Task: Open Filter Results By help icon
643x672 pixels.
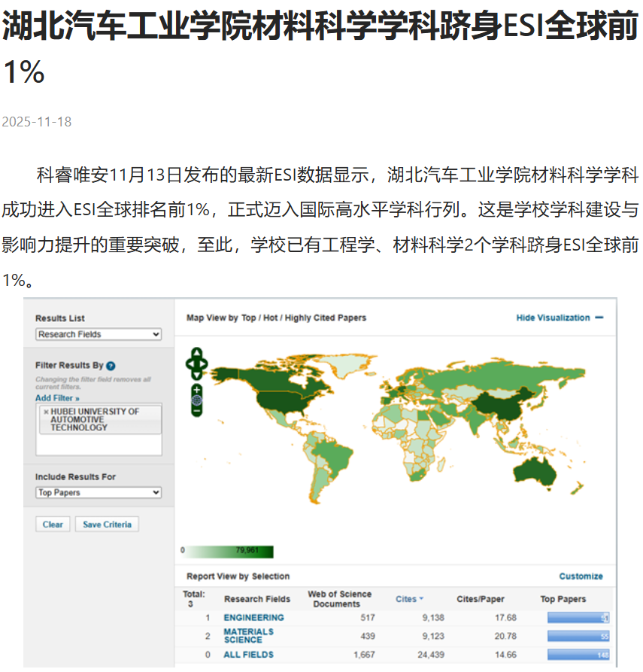Action: click(111, 366)
